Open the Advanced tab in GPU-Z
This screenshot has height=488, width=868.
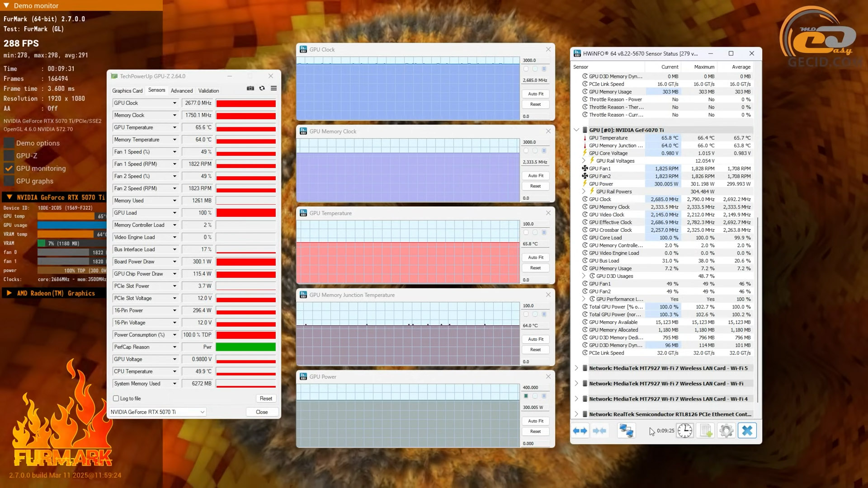point(182,91)
